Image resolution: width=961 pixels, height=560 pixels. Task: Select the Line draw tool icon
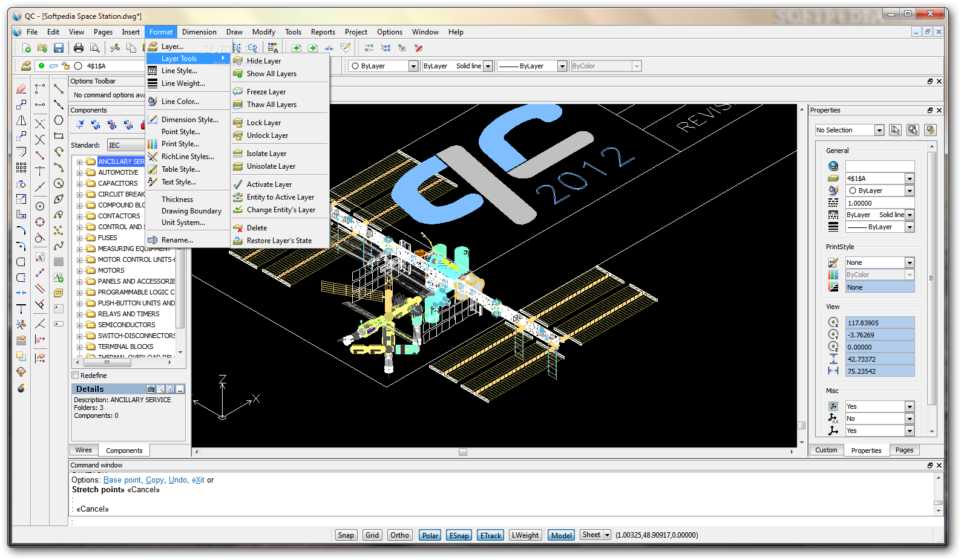click(x=59, y=89)
